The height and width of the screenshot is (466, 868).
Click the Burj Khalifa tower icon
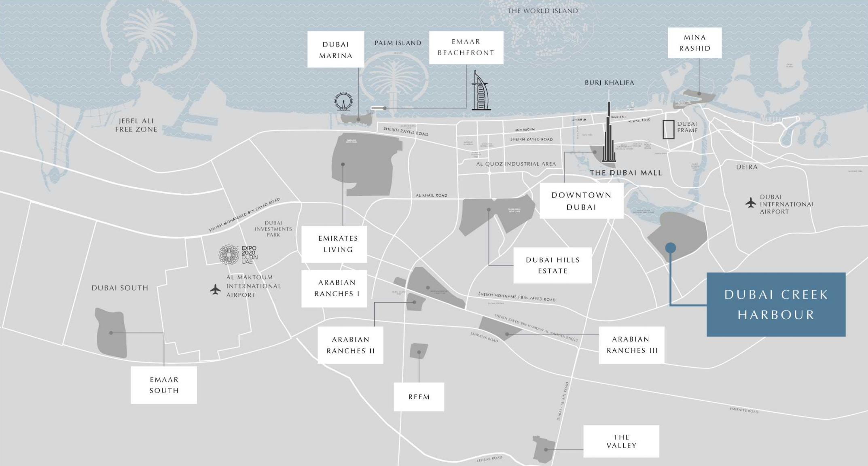pos(608,138)
